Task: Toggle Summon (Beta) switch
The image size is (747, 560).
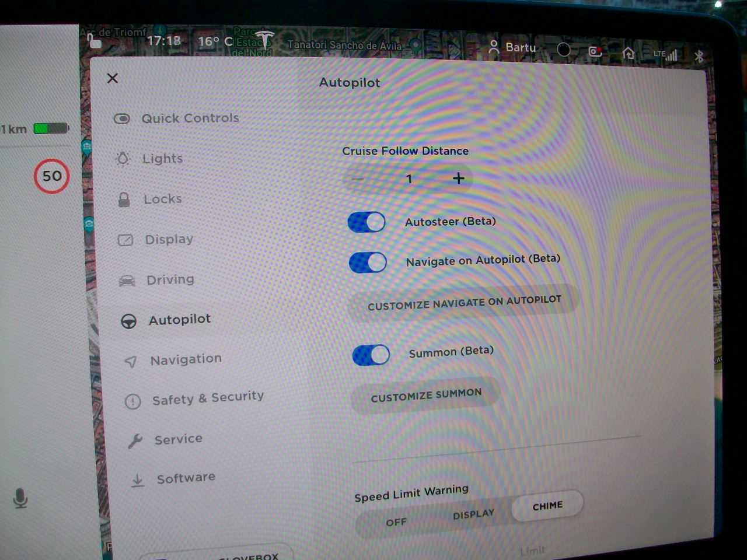Action: click(371, 355)
